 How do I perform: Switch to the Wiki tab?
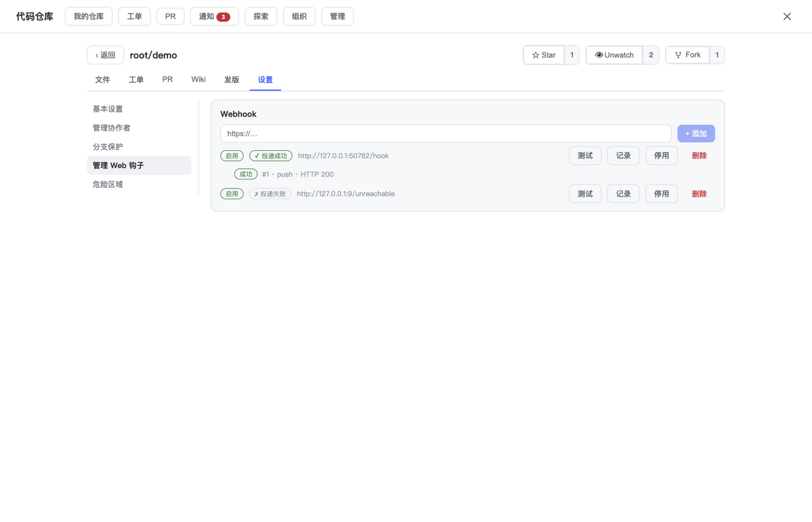pyautogui.click(x=198, y=79)
